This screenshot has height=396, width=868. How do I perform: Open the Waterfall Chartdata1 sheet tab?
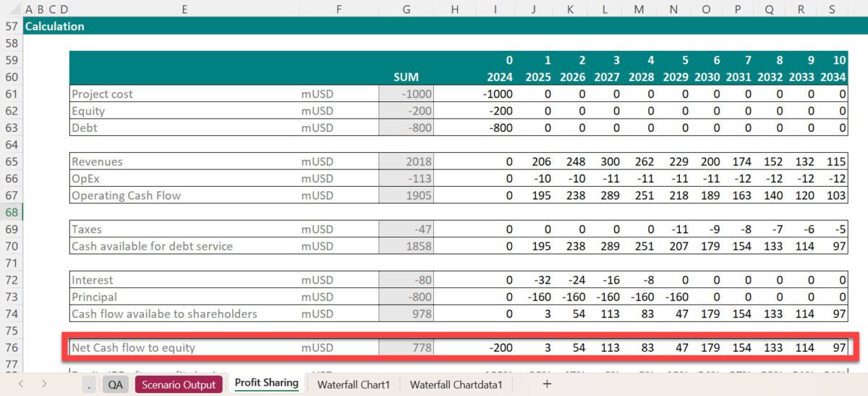(456, 384)
